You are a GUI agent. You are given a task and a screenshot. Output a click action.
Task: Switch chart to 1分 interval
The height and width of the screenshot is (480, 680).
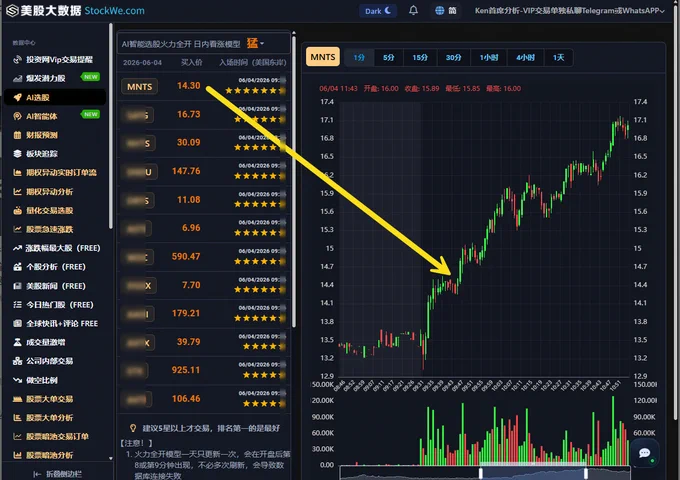[x=359, y=58]
